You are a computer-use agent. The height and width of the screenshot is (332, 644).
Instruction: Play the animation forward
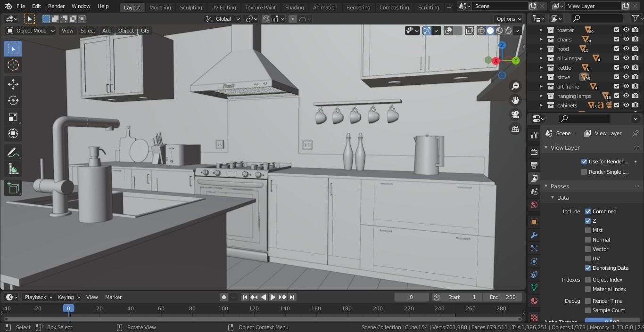(272, 297)
